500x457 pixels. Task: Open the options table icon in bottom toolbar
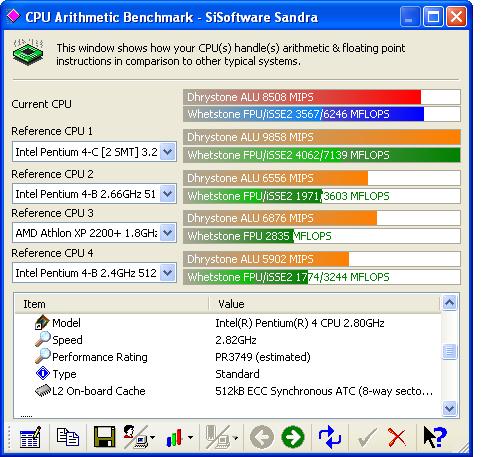coord(30,437)
